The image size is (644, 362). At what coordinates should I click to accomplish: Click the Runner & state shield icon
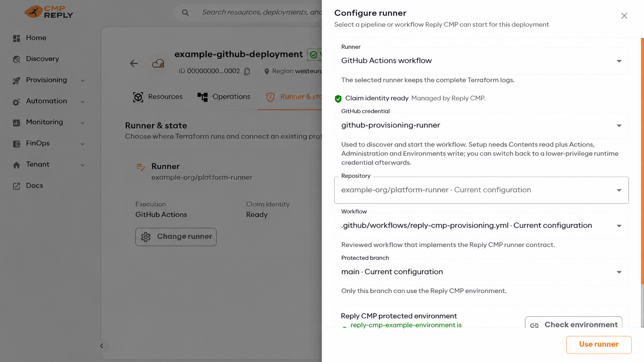tap(270, 97)
